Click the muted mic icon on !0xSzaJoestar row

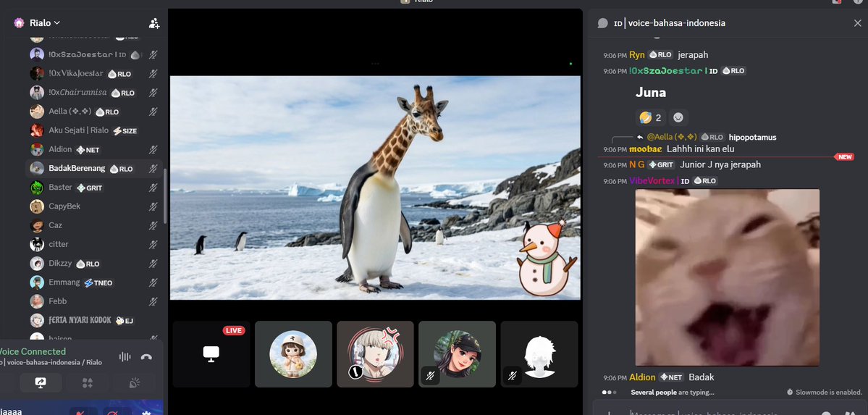[153, 54]
